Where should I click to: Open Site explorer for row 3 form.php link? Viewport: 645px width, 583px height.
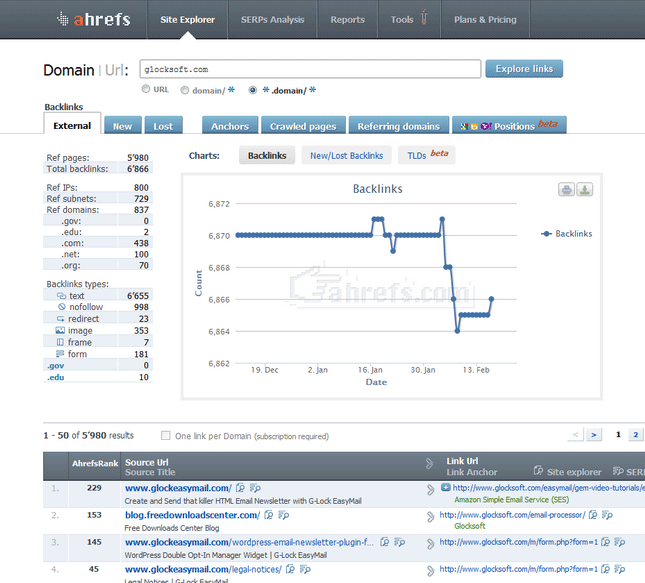(605, 542)
